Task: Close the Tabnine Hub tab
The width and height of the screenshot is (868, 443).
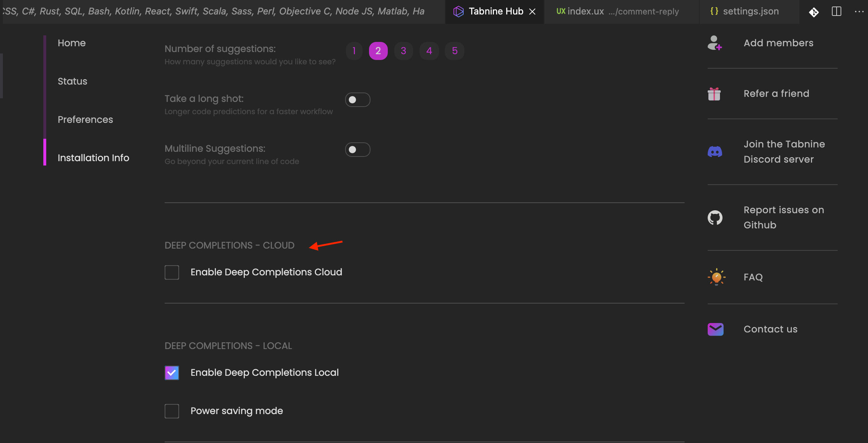Action: (x=532, y=12)
